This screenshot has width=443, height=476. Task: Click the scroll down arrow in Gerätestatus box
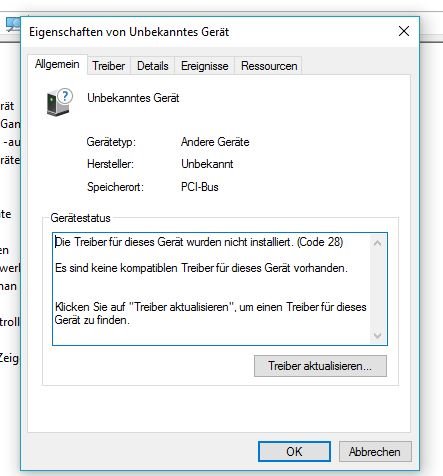pyautogui.click(x=378, y=335)
